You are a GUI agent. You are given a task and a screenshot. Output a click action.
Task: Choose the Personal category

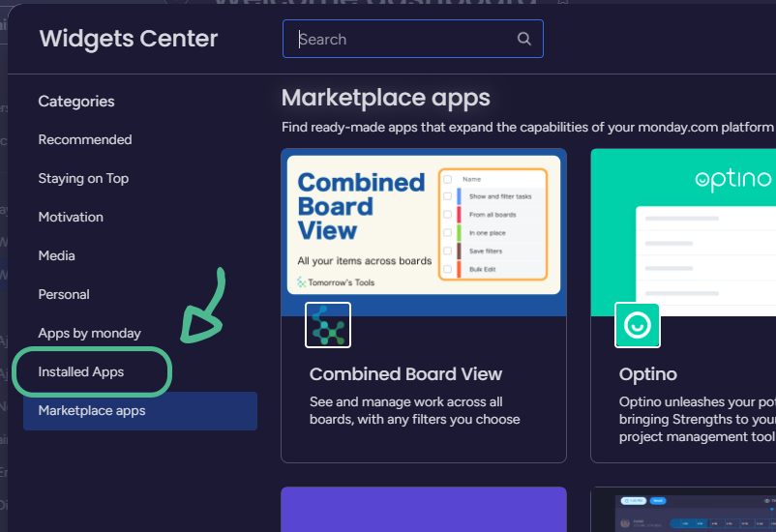pyautogui.click(x=64, y=295)
